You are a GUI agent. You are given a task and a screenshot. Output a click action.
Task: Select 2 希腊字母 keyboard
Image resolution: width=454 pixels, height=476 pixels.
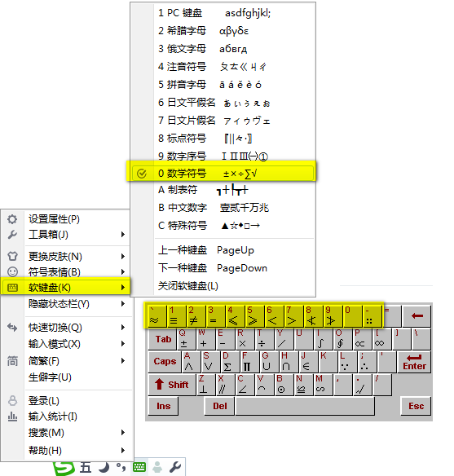(223, 31)
